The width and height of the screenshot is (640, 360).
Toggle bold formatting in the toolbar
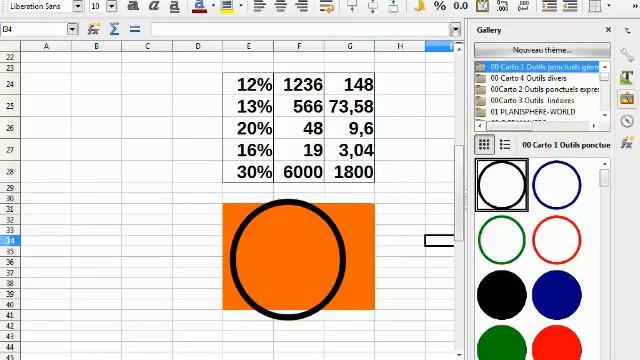pyautogui.click(x=133, y=6)
